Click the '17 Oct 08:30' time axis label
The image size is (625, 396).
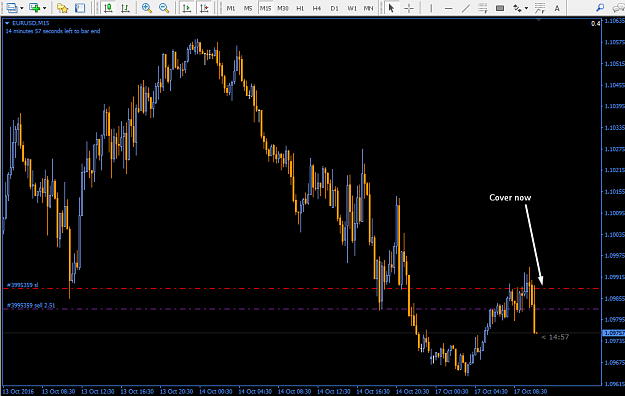tap(530, 392)
